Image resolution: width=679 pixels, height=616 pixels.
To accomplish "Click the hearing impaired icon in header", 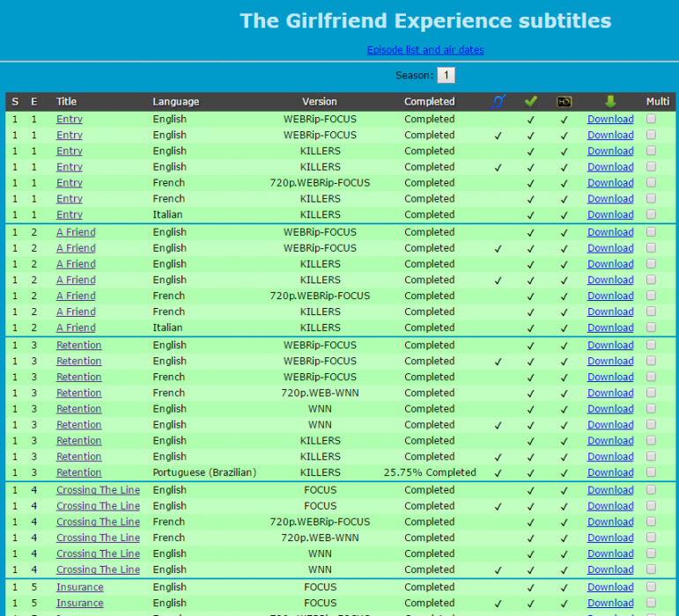I will [x=498, y=101].
